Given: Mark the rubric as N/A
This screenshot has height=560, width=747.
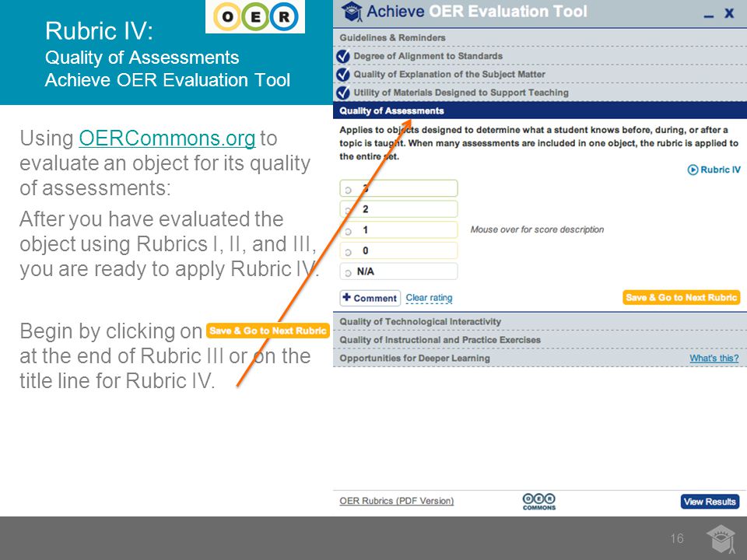Looking at the screenshot, I should (x=349, y=273).
